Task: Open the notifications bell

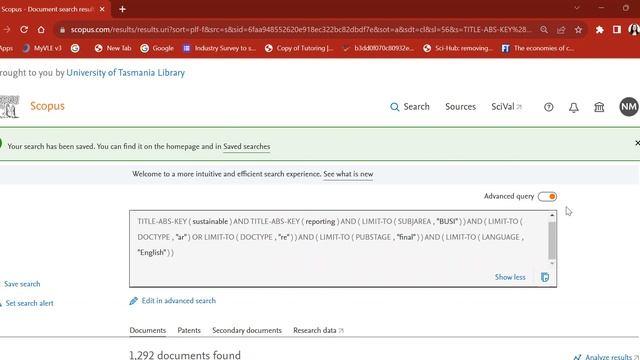Action: (573, 107)
